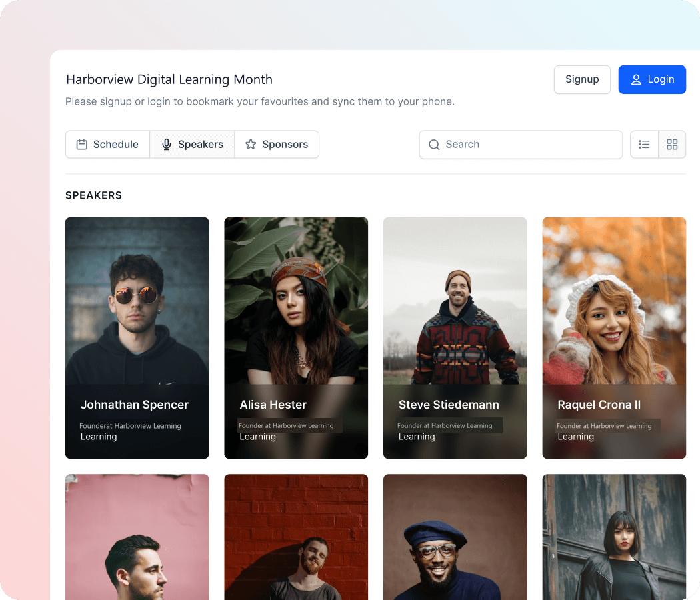Click the signup or login prompt text
700x600 pixels.
pyautogui.click(x=260, y=102)
